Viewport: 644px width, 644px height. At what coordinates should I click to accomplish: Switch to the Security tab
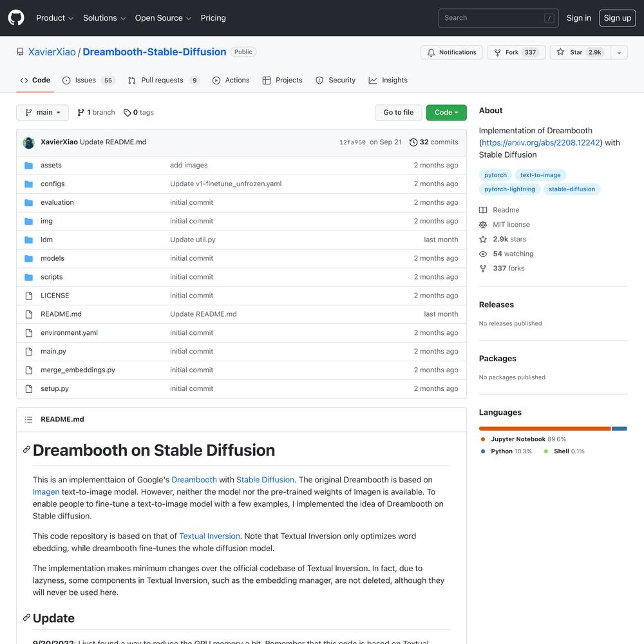coord(336,80)
